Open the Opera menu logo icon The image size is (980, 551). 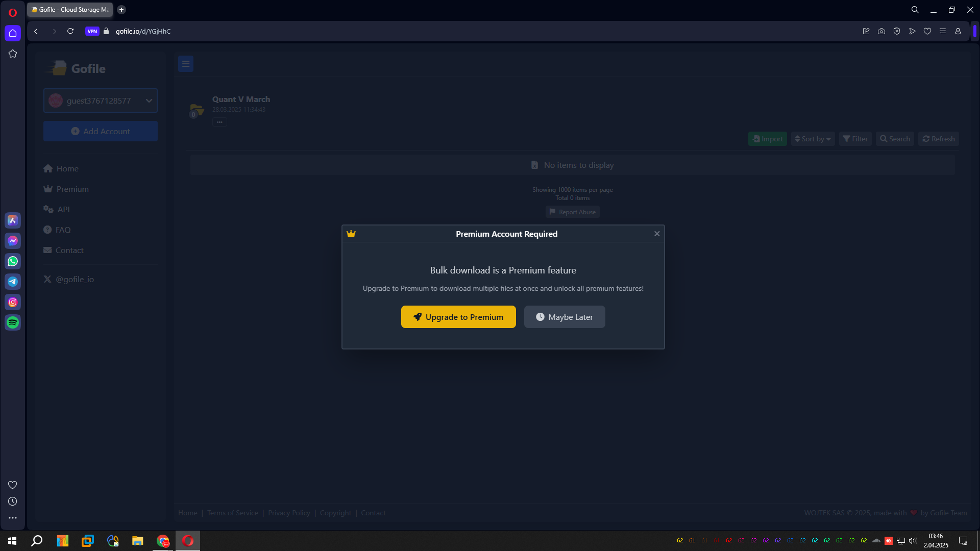click(x=13, y=13)
